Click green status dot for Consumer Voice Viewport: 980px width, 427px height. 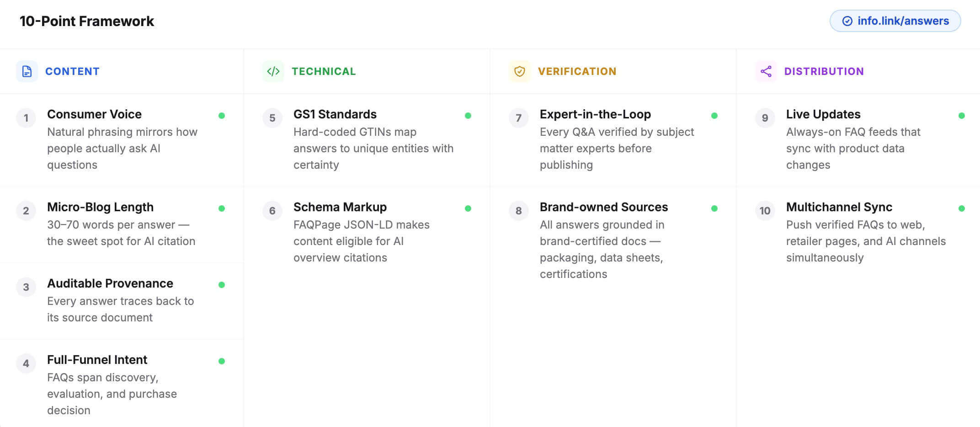pyautogui.click(x=222, y=116)
